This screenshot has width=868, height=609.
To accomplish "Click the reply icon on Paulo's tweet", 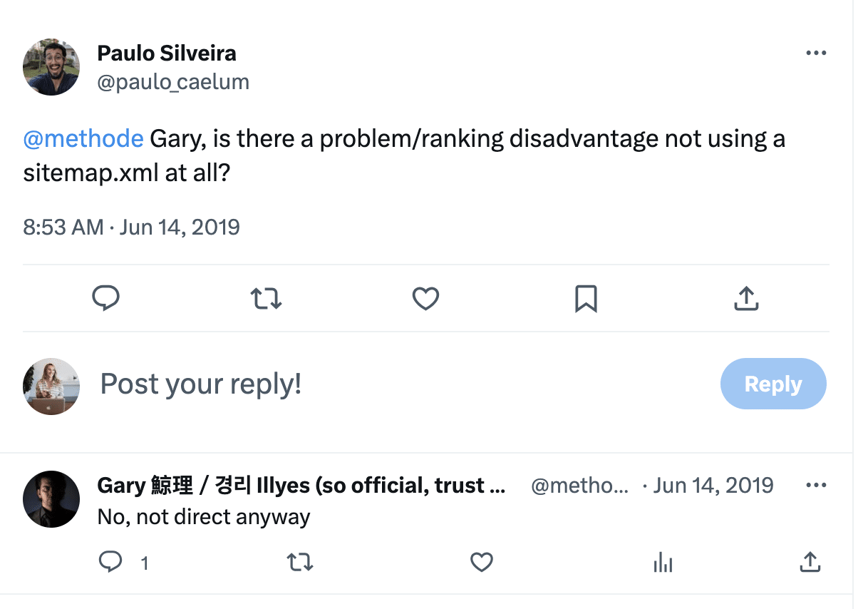I will 105,298.
